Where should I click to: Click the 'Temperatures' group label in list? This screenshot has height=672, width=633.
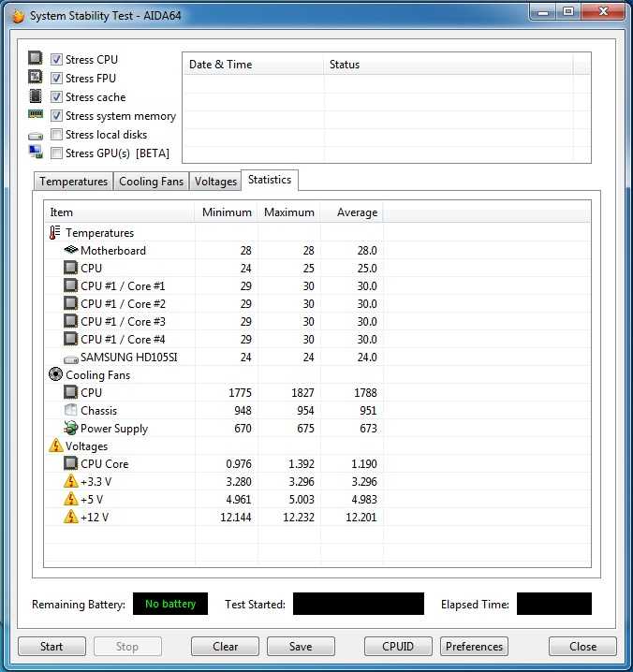[99, 233]
